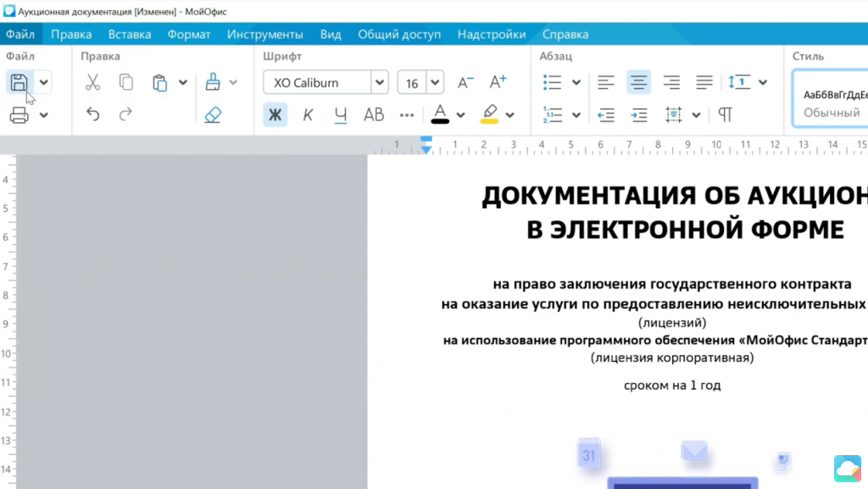Open the Правка menu
Image resolution: width=868 pixels, height=489 pixels.
(71, 34)
